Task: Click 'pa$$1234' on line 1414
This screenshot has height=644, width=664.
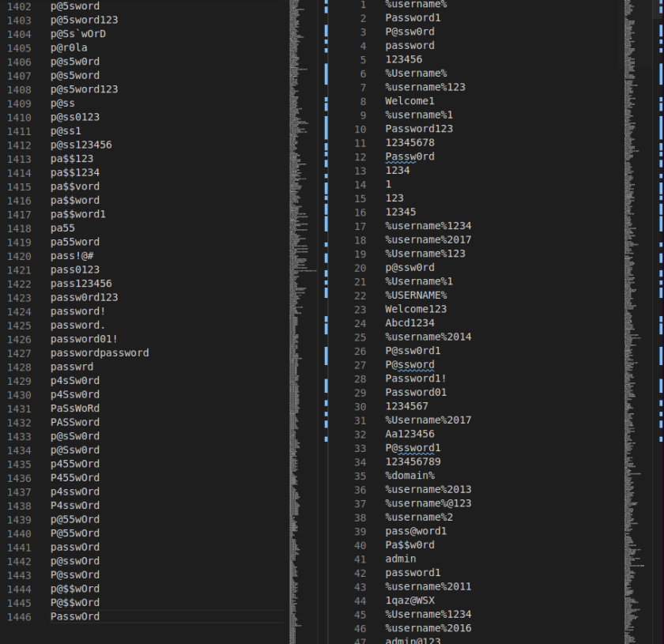Action: click(x=75, y=173)
